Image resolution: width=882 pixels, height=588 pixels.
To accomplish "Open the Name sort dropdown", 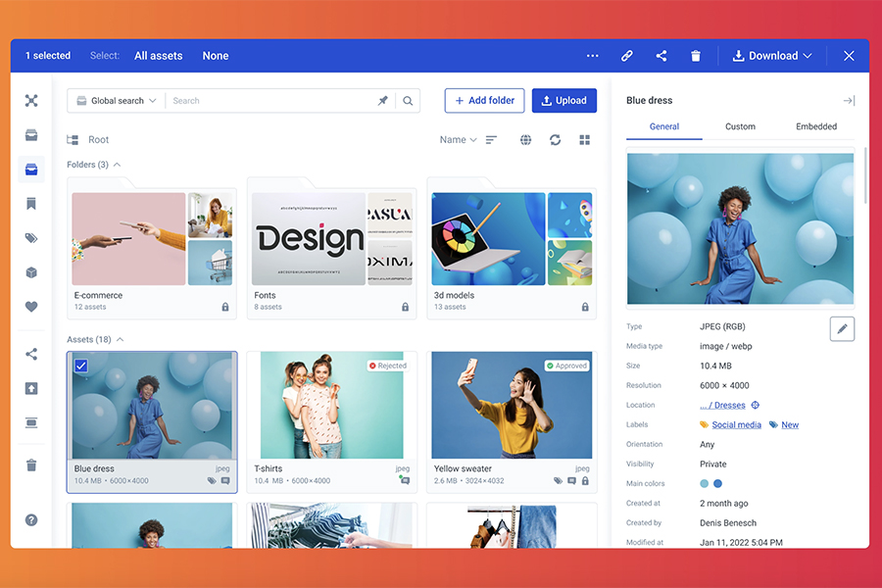I will (x=458, y=140).
